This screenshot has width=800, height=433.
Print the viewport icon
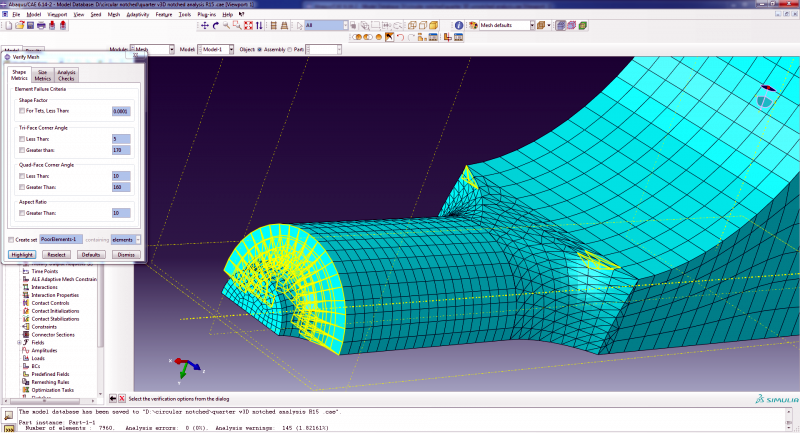41,26
